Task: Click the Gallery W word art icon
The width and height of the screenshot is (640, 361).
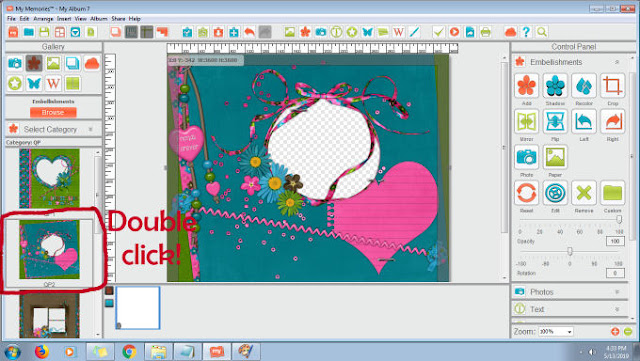Action: pyautogui.click(x=53, y=83)
